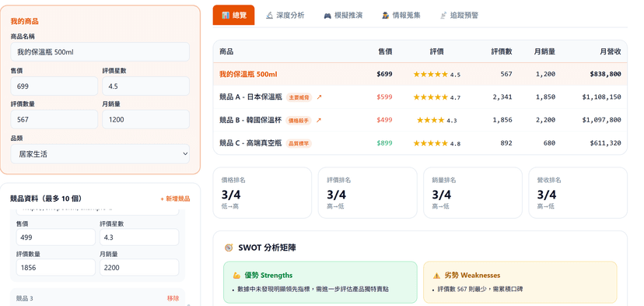Click the 價格殺手 tag on 競品 B
Image resolution: width=644 pixels, height=306 pixels.
[299, 121]
